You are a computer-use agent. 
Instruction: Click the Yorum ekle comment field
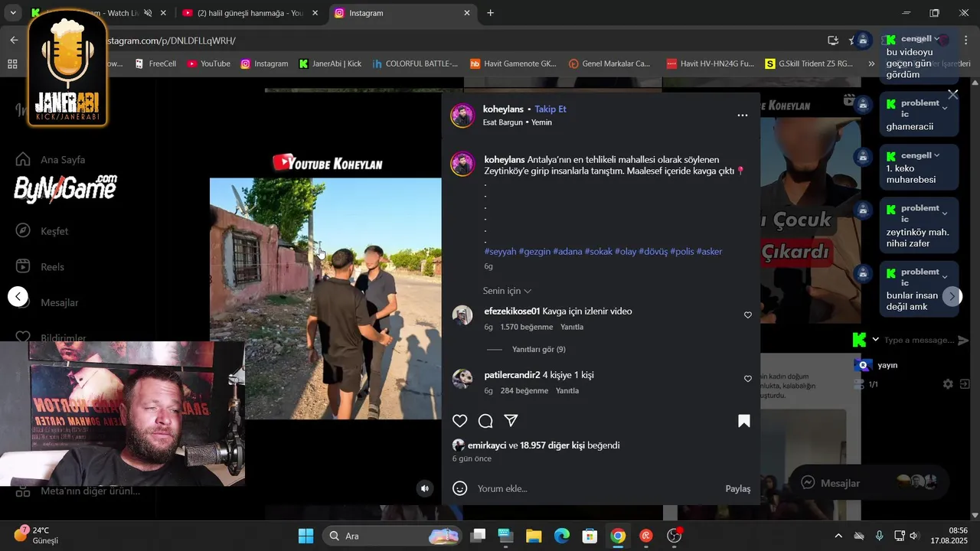pyautogui.click(x=597, y=488)
